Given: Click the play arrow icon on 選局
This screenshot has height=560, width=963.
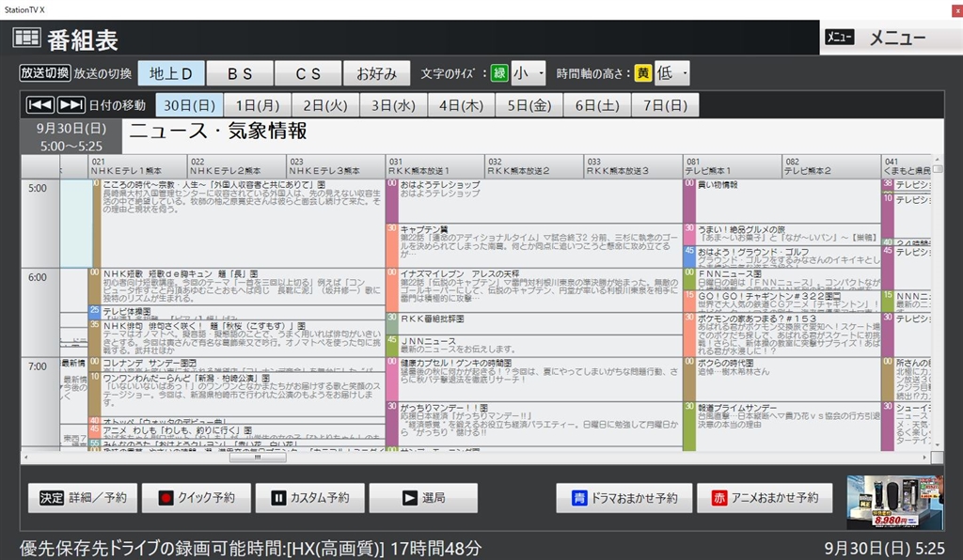Looking at the screenshot, I should [410, 497].
